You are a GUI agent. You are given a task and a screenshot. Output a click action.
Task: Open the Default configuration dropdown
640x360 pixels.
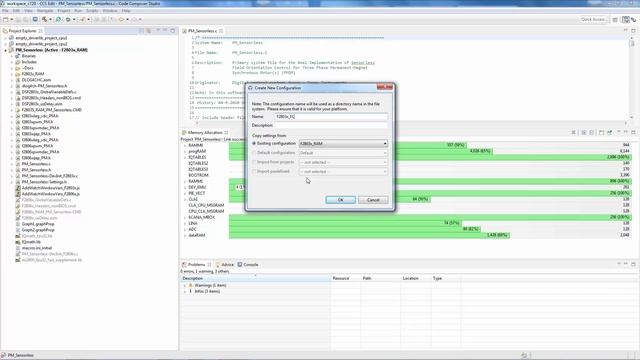(x=343, y=153)
